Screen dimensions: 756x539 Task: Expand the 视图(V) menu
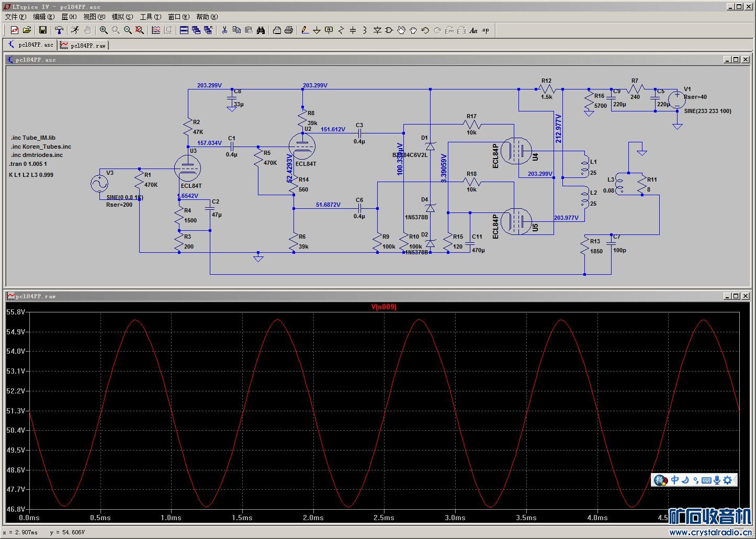coord(94,17)
